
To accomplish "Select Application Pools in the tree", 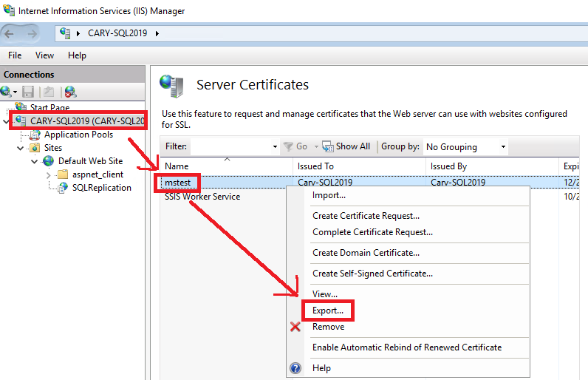I will 78,135.
